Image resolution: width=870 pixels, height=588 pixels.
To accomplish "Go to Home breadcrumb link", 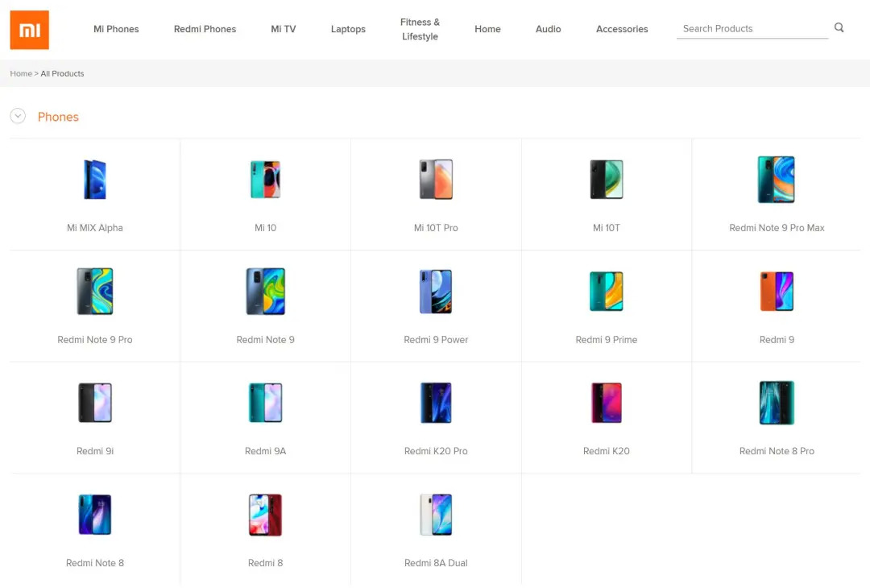I will [21, 73].
